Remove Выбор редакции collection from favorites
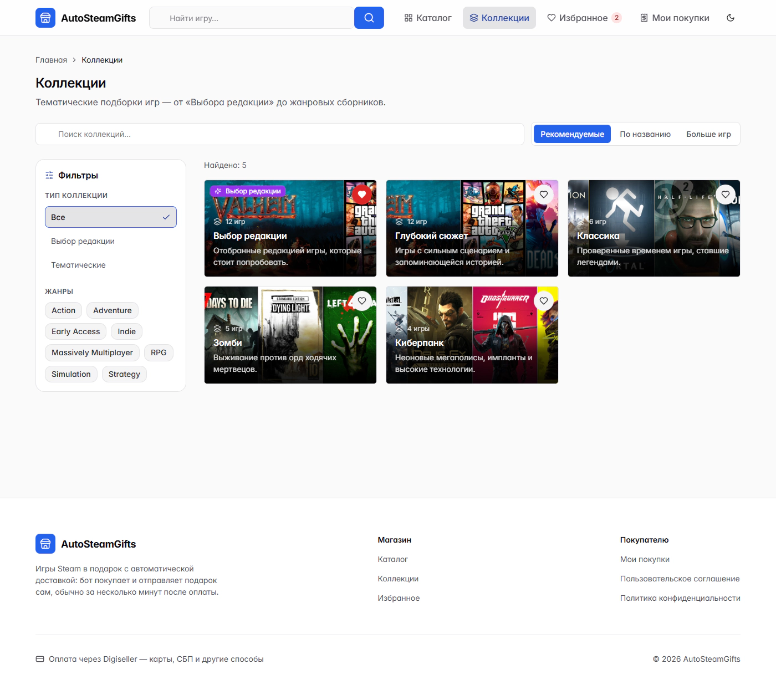Screen dimensions: 776x700 (362, 194)
